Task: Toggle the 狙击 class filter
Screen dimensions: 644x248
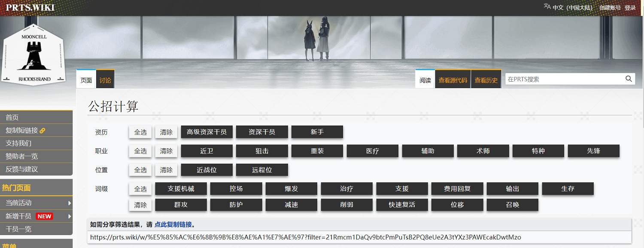Action: (x=262, y=151)
